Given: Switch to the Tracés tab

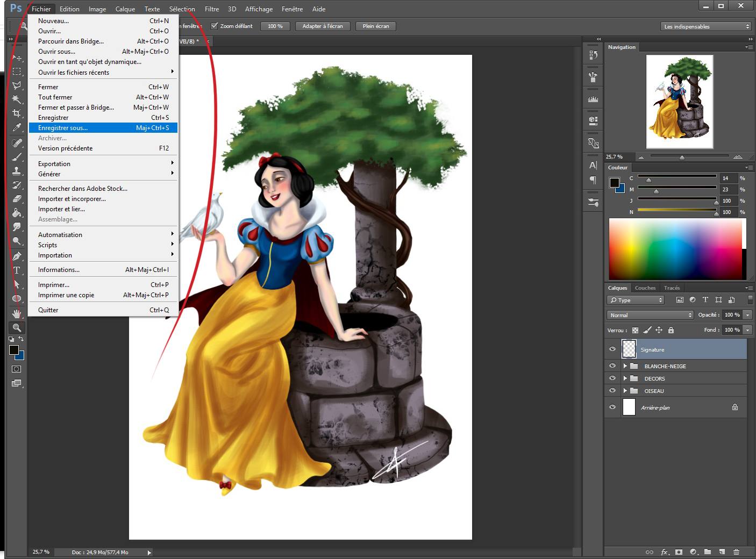Looking at the screenshot, I should point(672,288).
